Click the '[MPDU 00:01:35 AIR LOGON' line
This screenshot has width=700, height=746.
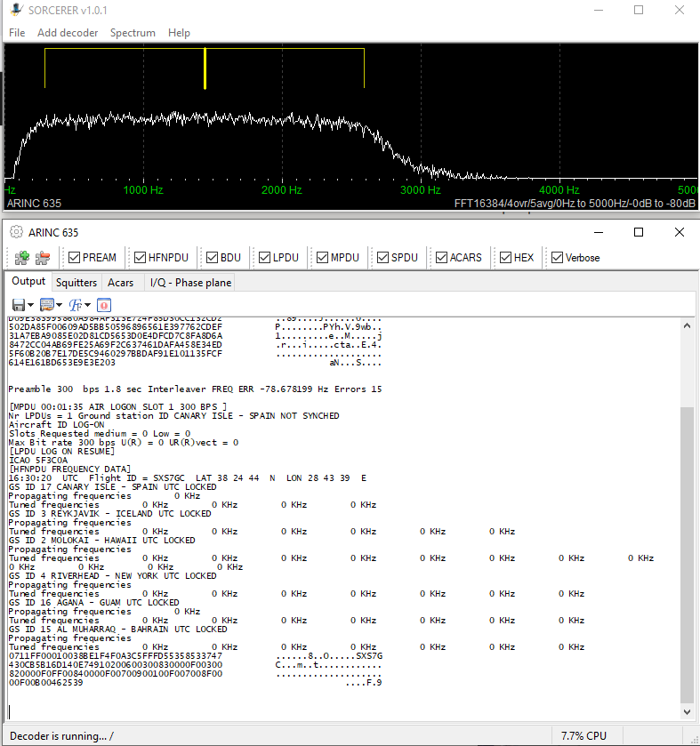coord(118,406)
